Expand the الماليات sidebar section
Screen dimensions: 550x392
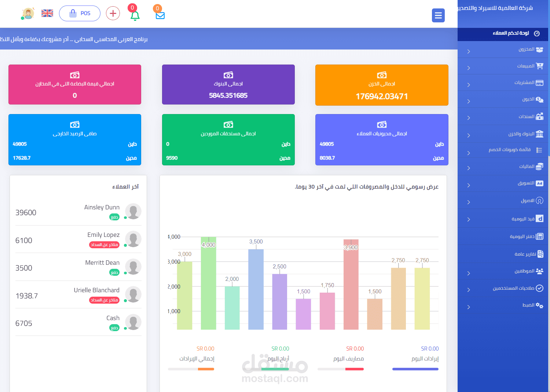point(468,168)
